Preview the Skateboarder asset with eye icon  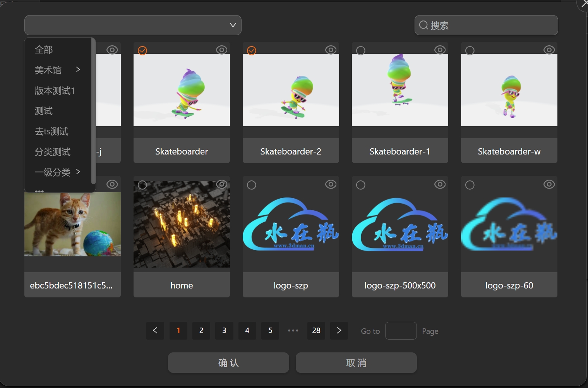pyautogui.click(x=221, y=50)
